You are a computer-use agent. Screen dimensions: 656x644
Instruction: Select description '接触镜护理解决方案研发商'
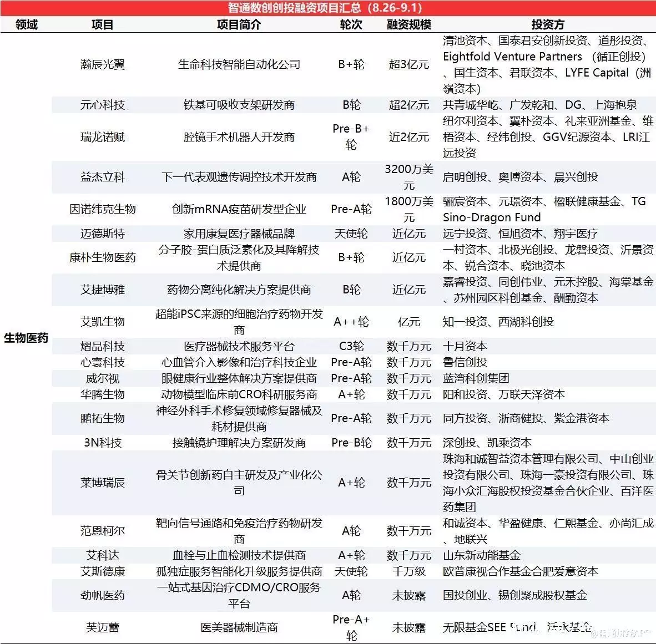click(239, 443)
